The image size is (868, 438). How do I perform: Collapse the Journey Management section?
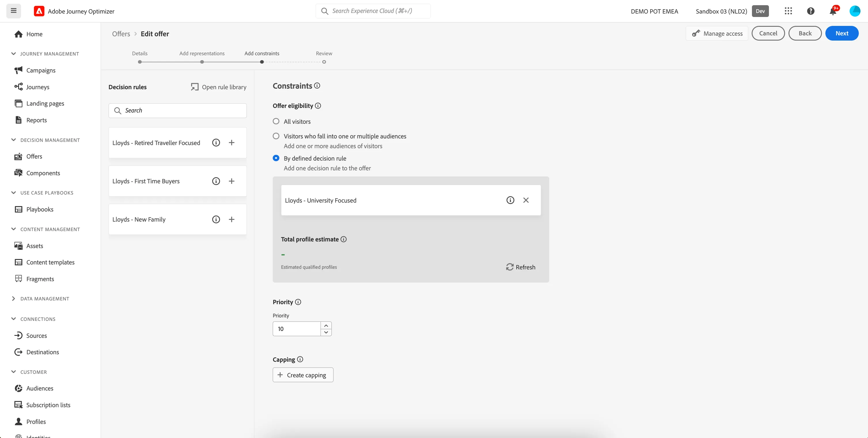tap(14, 54)
